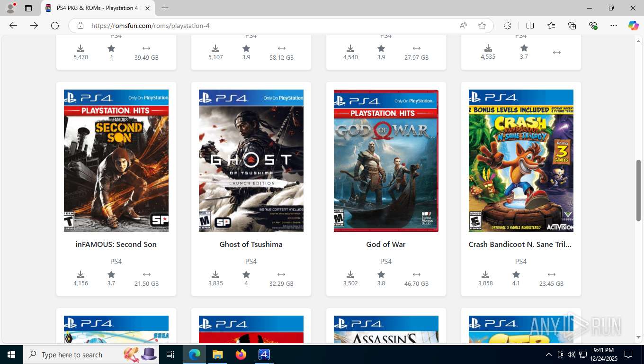Open God of War title link
644x364 pixels.
386,245
